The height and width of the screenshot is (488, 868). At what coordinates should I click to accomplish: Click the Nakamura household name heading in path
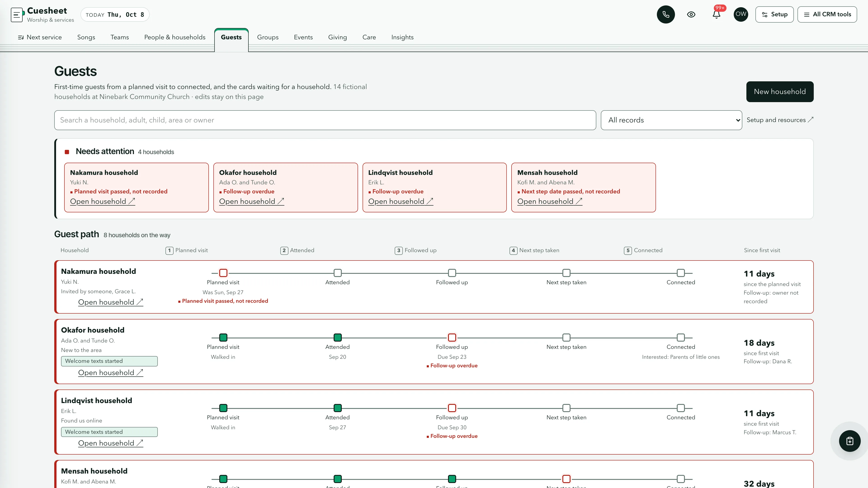click(x=98, y=271)
